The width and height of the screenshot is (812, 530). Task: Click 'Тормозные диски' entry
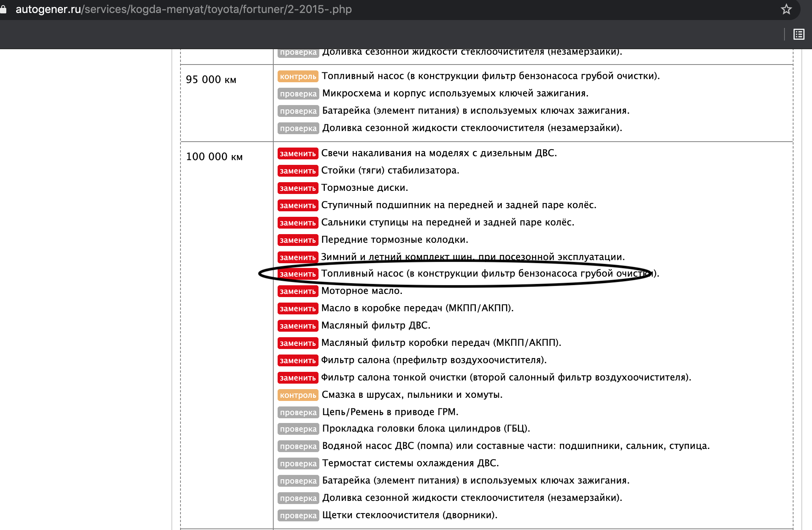(x=365, y=188)
